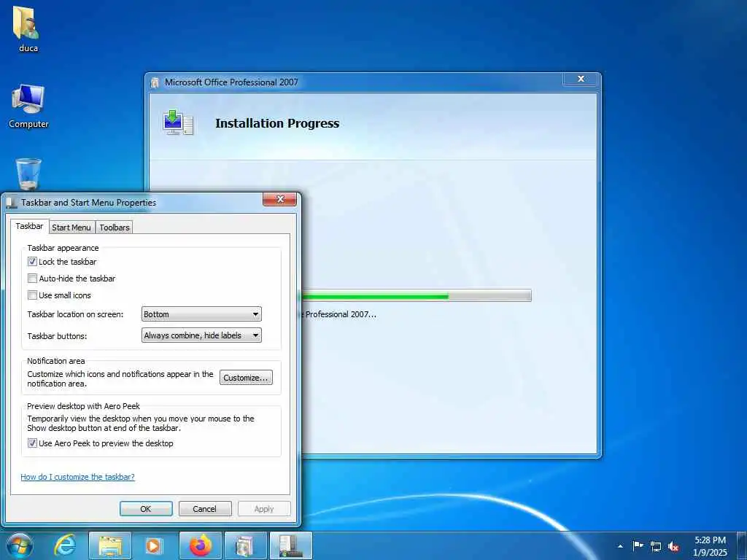Open the network tray icon
This screenshot has width=747, height=560.
(x=656, y=546)
